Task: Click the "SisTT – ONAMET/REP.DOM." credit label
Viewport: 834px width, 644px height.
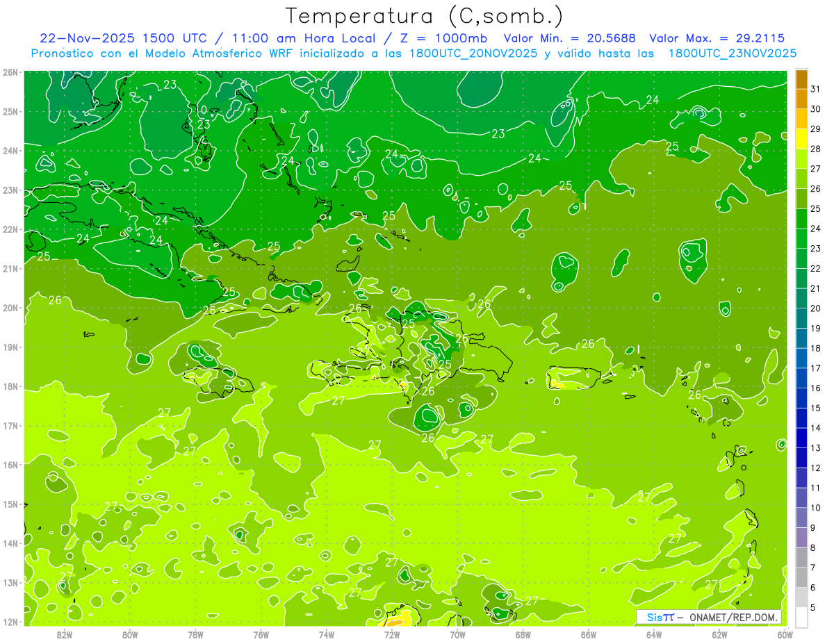Action: click(x=709, y=617)
